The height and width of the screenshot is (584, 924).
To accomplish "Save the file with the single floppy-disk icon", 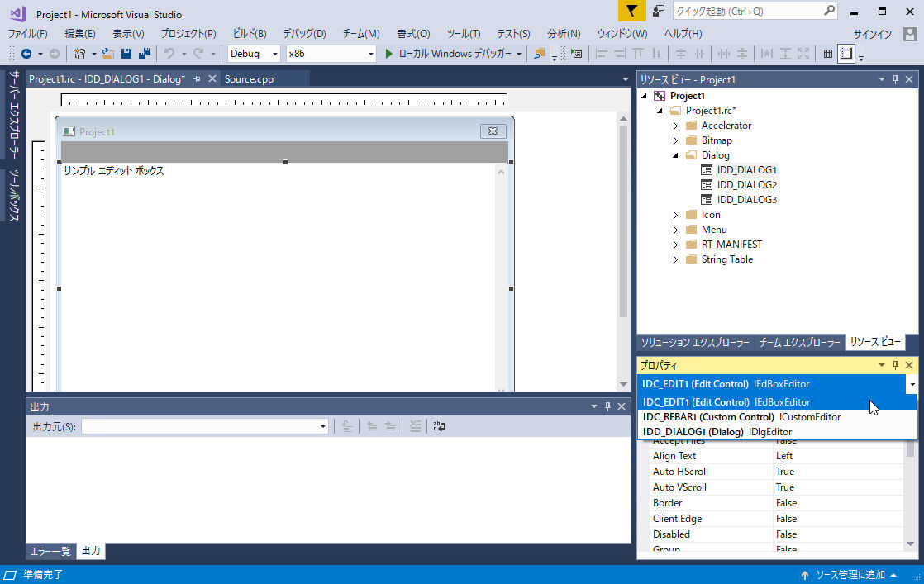I will pos(126,54).
